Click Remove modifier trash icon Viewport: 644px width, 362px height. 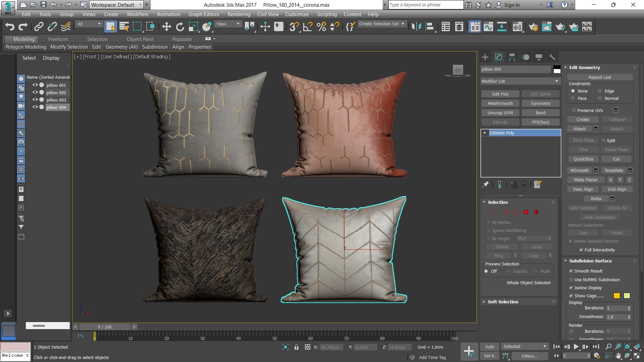[524, 185]
